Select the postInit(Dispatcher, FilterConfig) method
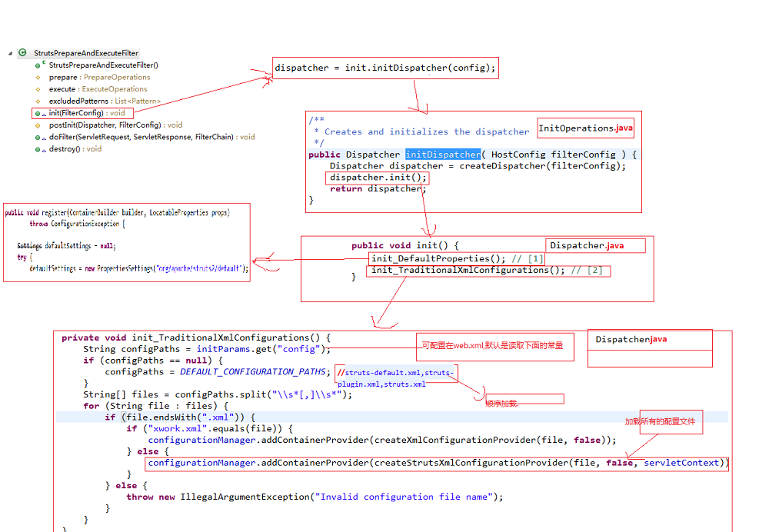This screenshot has width=769, height=532. 116,125
